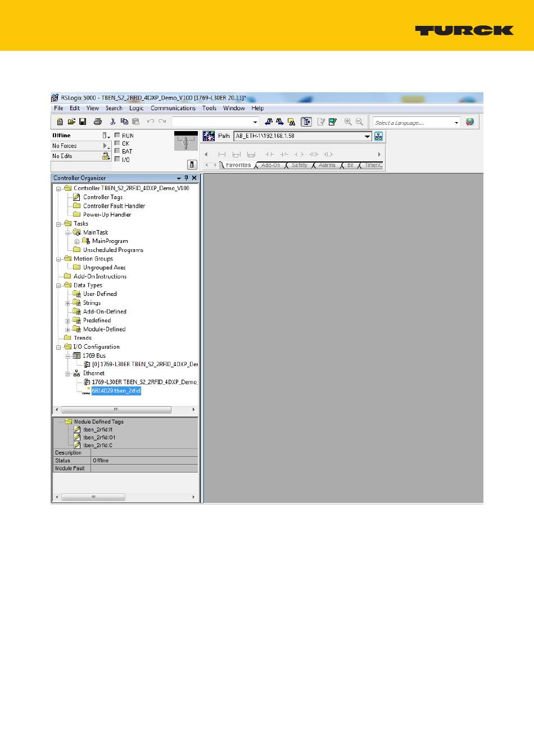
Task: Open the RSWho network browse icon beside Path
Action: tap(379, 136)
